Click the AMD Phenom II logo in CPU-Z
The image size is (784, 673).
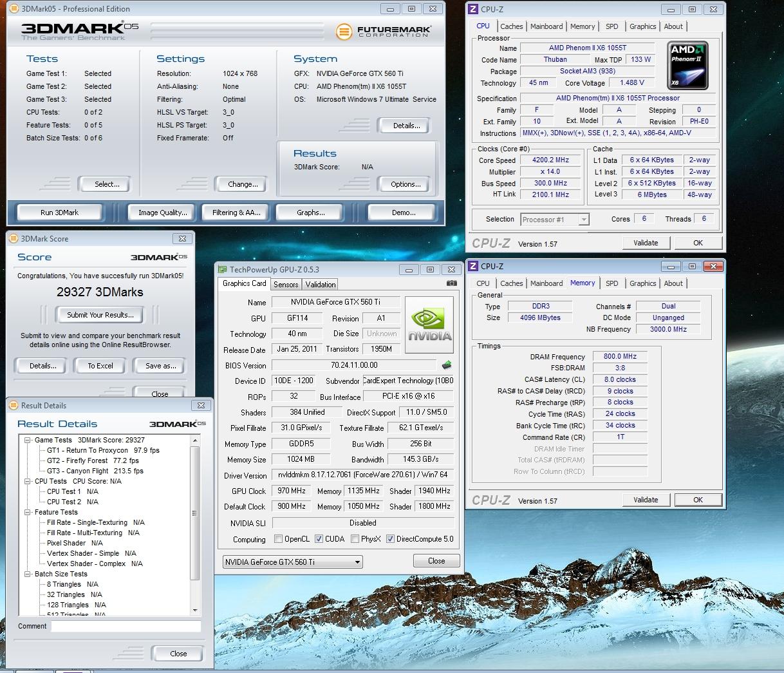pyautogui.click(x=688, y=66)
